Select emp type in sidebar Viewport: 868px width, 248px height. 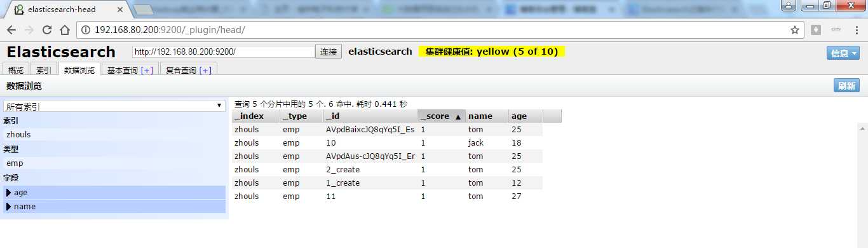(114, 163)
